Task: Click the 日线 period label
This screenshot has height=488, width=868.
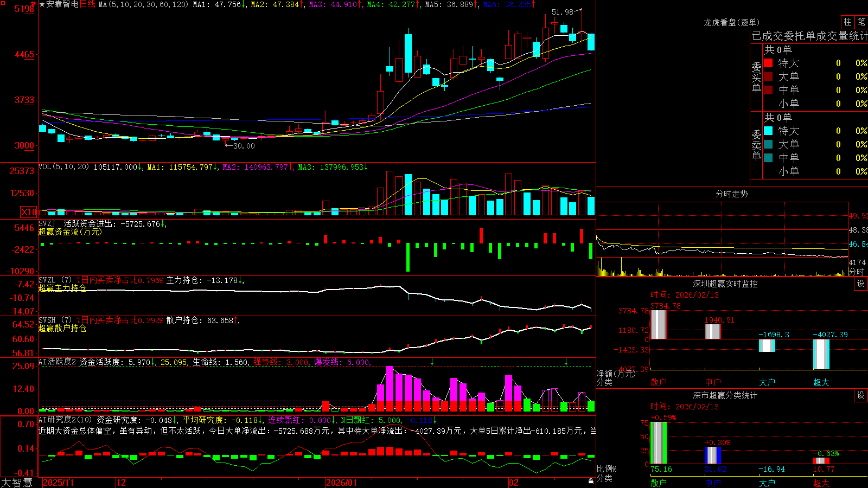Action: [x=87, y=4]
